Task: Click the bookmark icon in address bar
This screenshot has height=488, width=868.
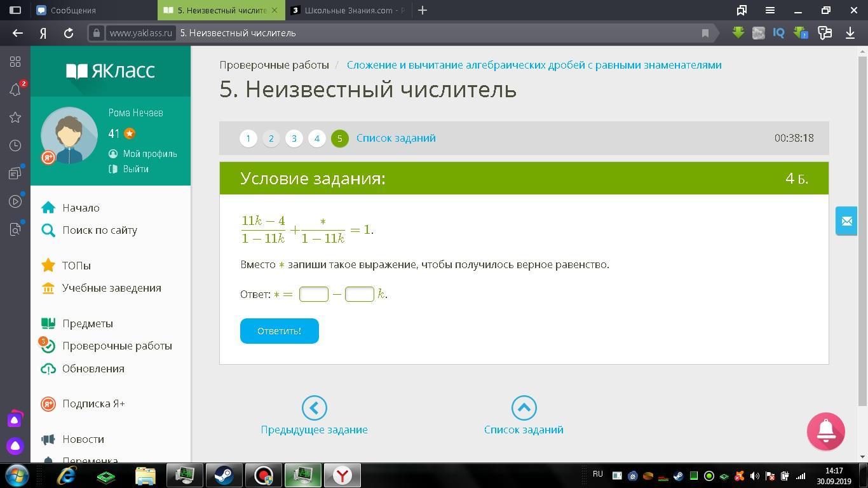Action: [705, 33]
